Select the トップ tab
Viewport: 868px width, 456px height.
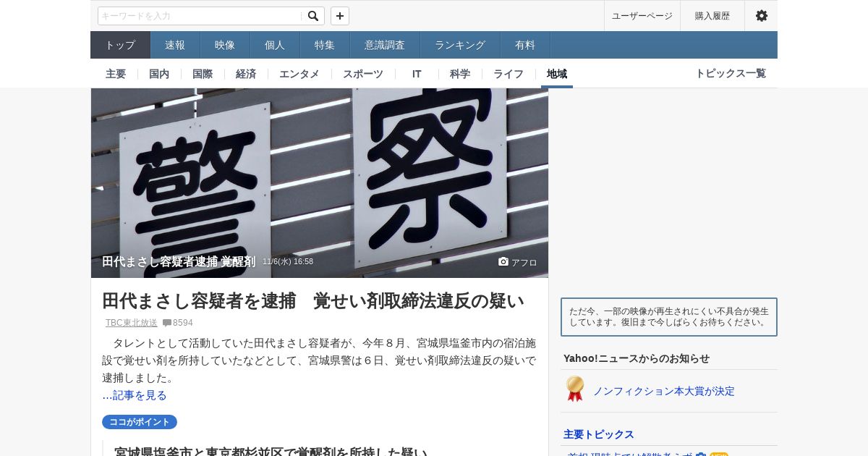coord(120,45)
